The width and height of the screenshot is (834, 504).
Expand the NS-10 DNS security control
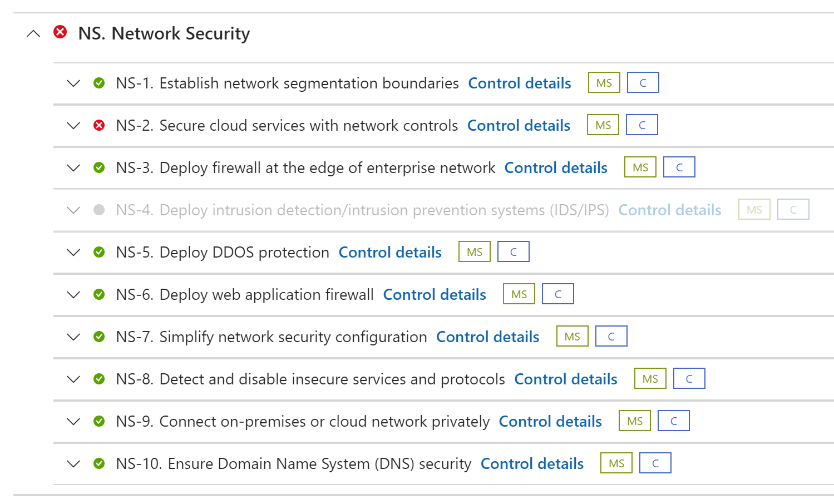point(73,463)
